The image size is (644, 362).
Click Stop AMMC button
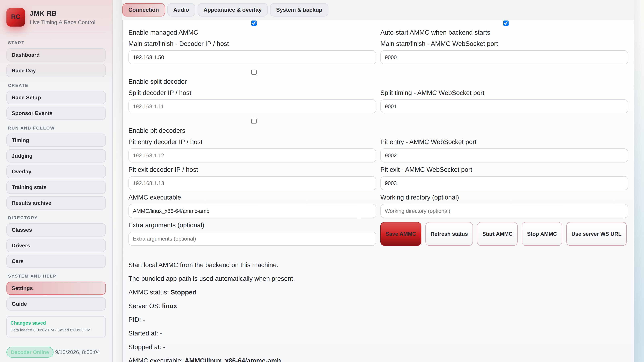pyautogui.click(x=542, y=234)
